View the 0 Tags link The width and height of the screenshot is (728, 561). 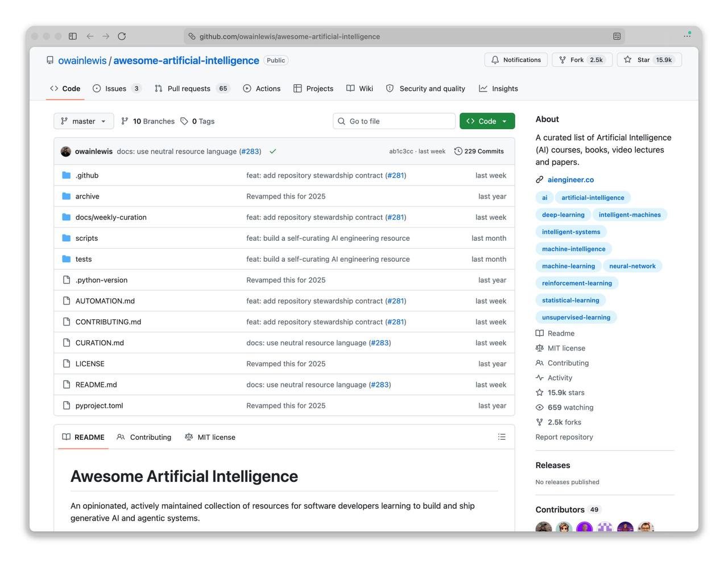click(x=197, y=121)
